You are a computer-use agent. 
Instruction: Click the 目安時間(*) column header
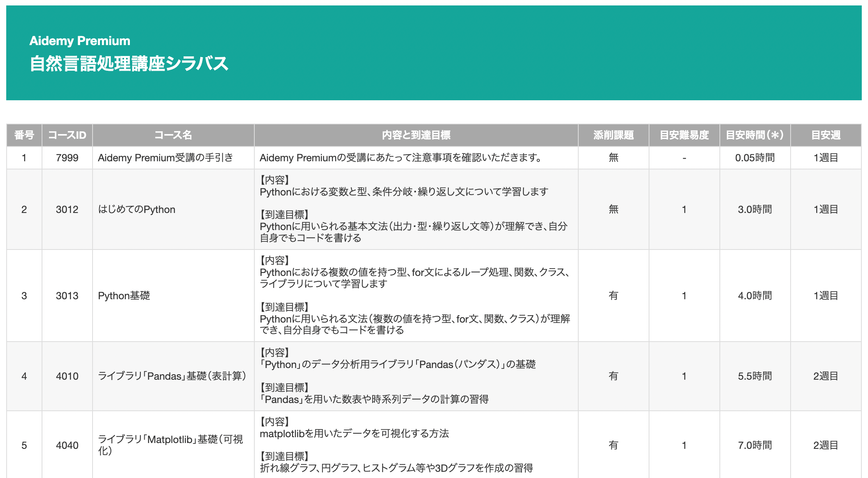pos(755,135)
